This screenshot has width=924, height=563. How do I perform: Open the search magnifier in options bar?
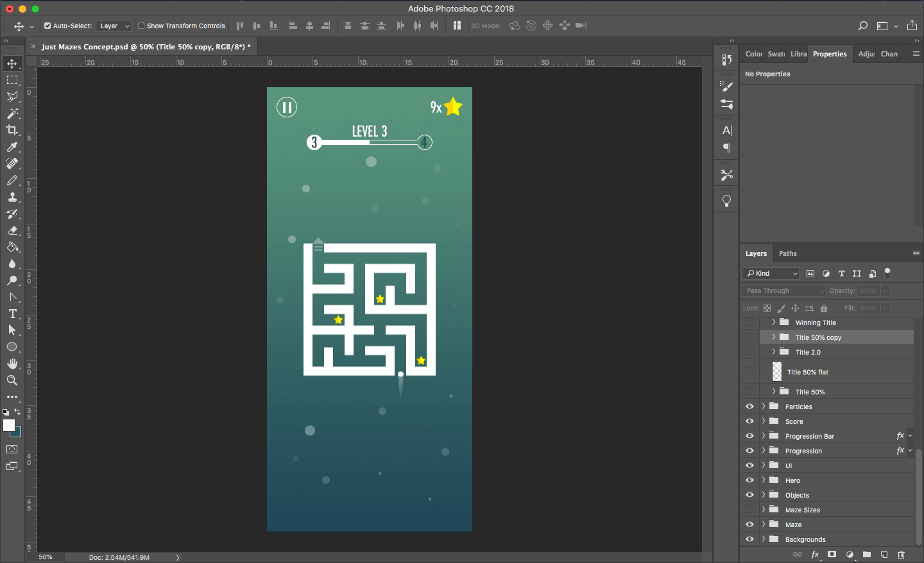(x=863, y=26)
